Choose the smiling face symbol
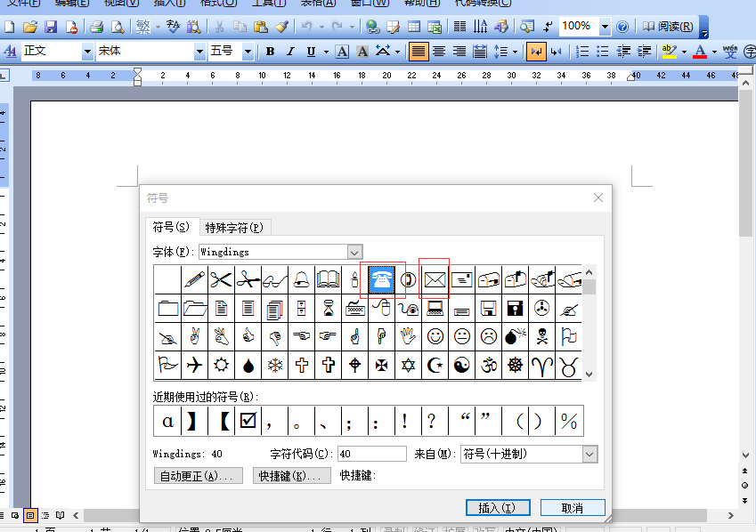Viewport: 756px width, 532px height. click(x=435, y=336)
